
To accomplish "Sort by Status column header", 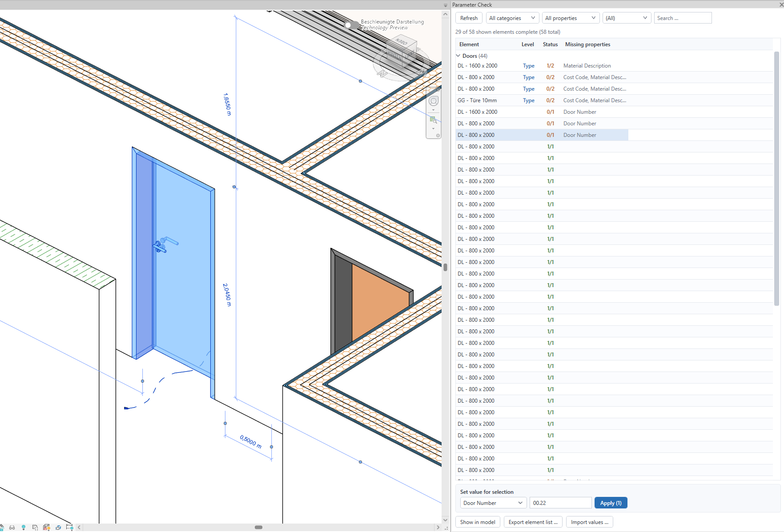I will pos(550,44).
